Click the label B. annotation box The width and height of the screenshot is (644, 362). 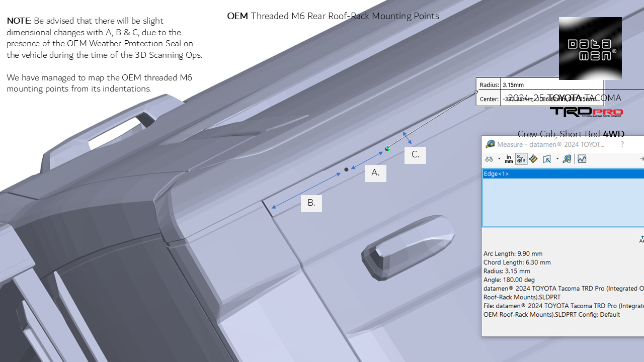coord(311,203)
